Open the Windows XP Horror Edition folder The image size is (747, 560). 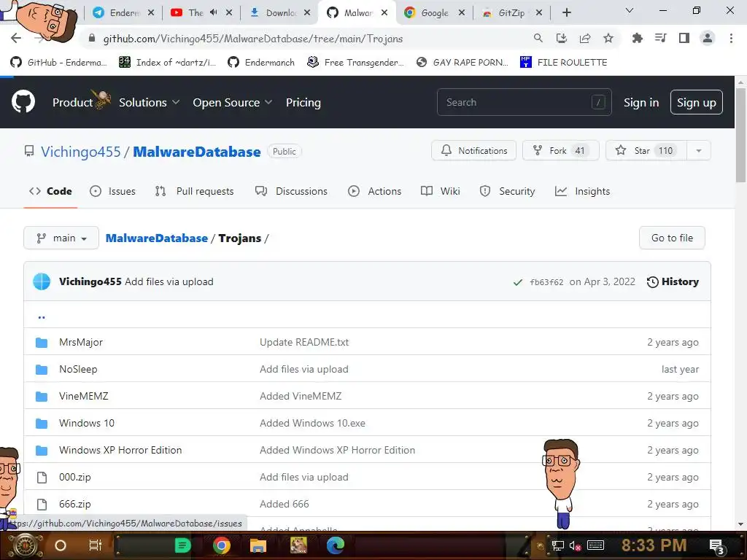click(120, 450)
